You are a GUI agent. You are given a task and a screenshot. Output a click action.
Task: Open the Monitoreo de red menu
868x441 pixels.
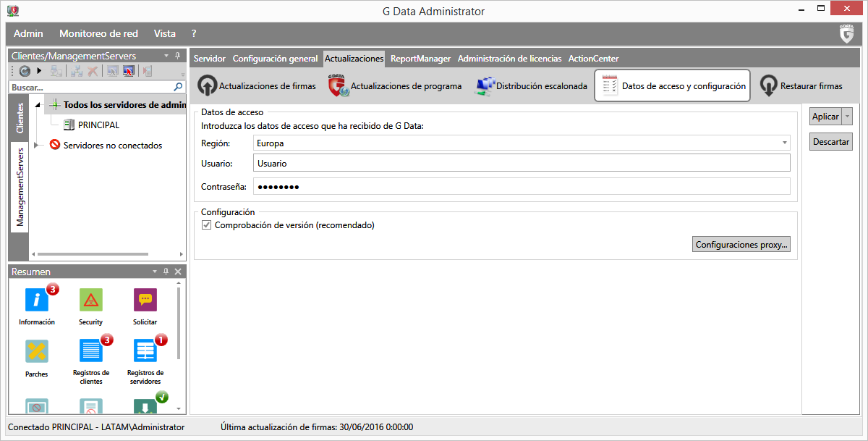point(98,33)
